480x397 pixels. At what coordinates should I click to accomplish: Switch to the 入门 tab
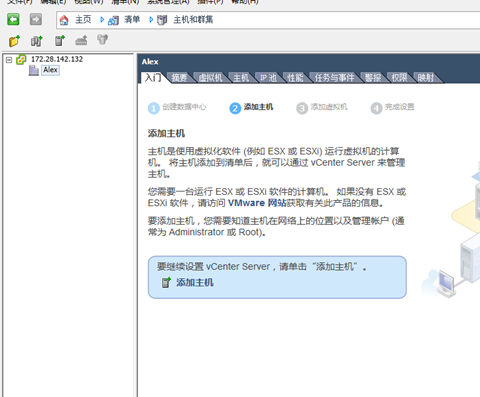coord(153,78)
